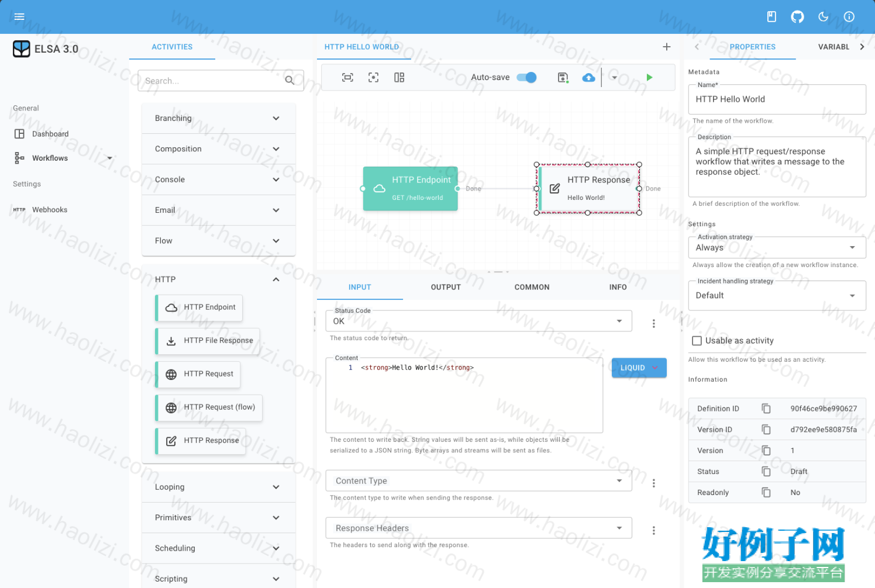Edit the workflow Description field
The height and width of the screenshot is (588, 875).
point(777,167)
